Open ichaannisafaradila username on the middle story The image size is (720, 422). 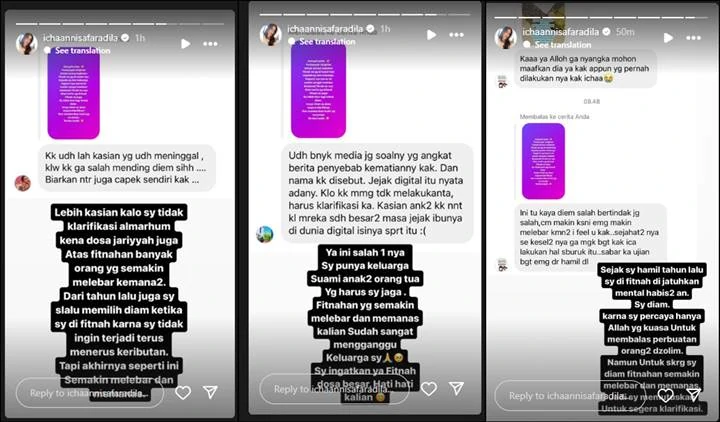[325, 29]
